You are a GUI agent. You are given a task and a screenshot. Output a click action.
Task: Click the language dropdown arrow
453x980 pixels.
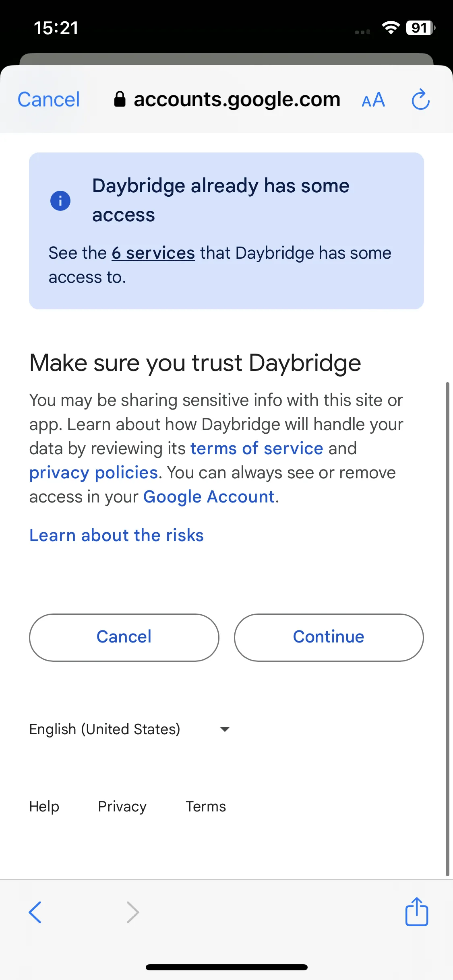[x=225, y=729]
